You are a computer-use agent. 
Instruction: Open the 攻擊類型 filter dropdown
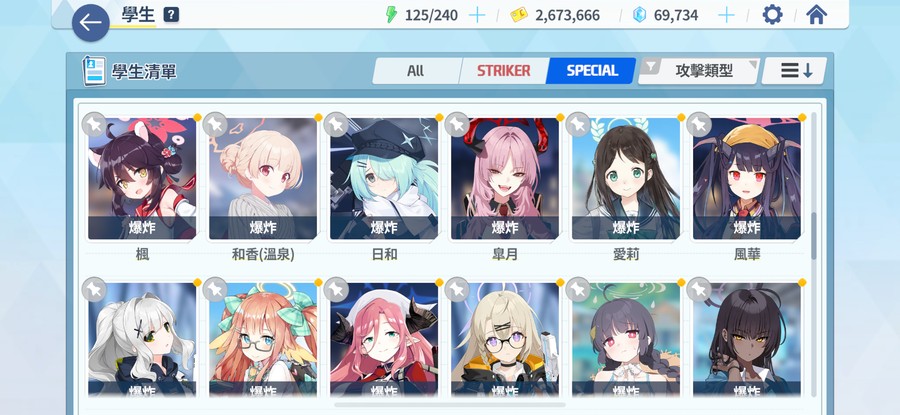pyautogui.click(x=699, y=71)
